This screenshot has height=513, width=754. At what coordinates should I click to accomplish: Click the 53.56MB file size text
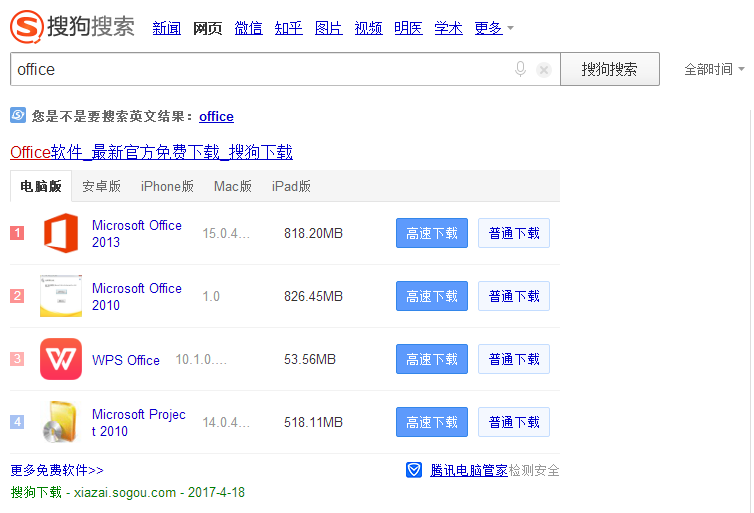pyautogui.click(x=310, y=359)
